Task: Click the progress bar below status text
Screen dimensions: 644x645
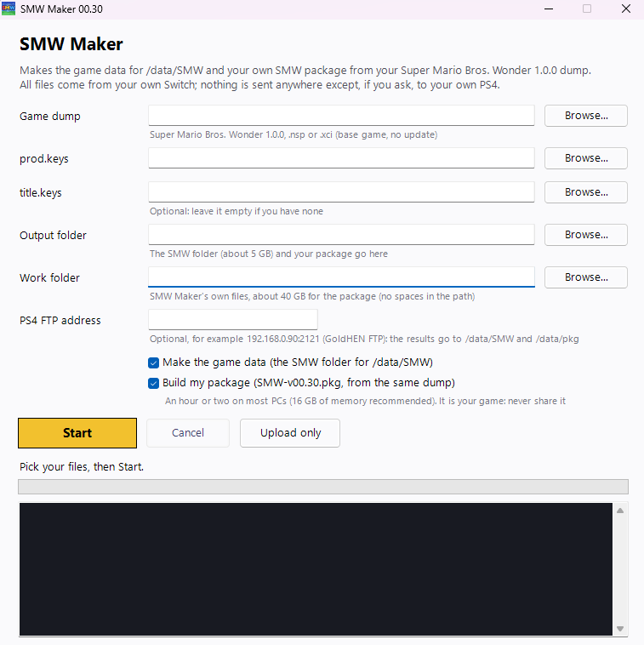Action: pyautogui.click(x=322, y=487)
